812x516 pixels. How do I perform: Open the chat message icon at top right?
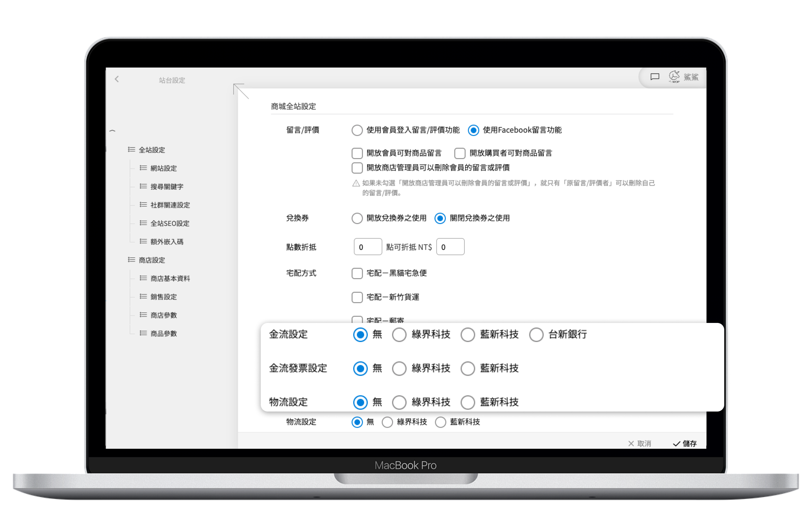tap(655, 77)
